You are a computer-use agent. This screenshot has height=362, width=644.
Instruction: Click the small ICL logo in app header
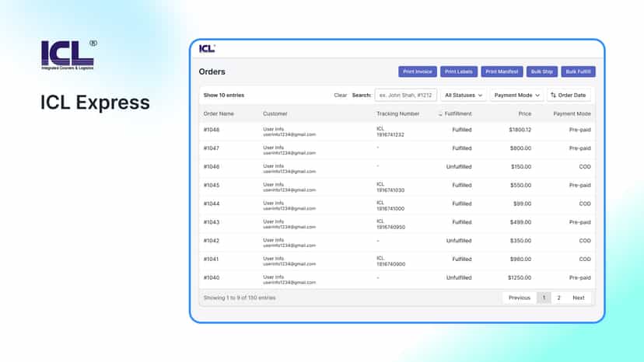click(x=207, y=48)
